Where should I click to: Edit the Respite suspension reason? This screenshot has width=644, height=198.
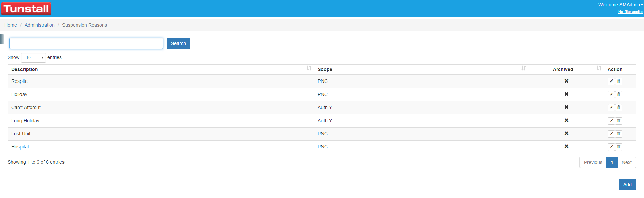[611, 81]
